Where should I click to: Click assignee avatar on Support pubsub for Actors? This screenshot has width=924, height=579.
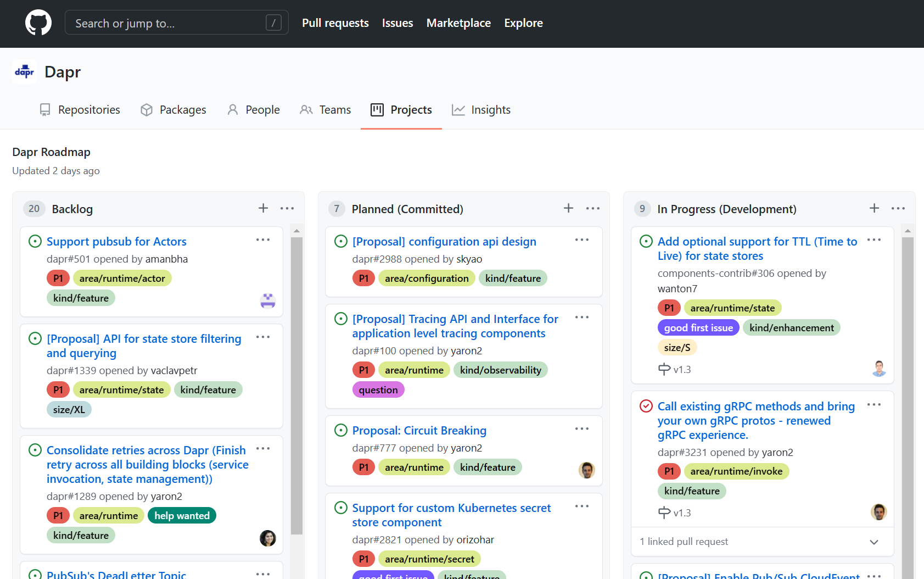[267, 300]
